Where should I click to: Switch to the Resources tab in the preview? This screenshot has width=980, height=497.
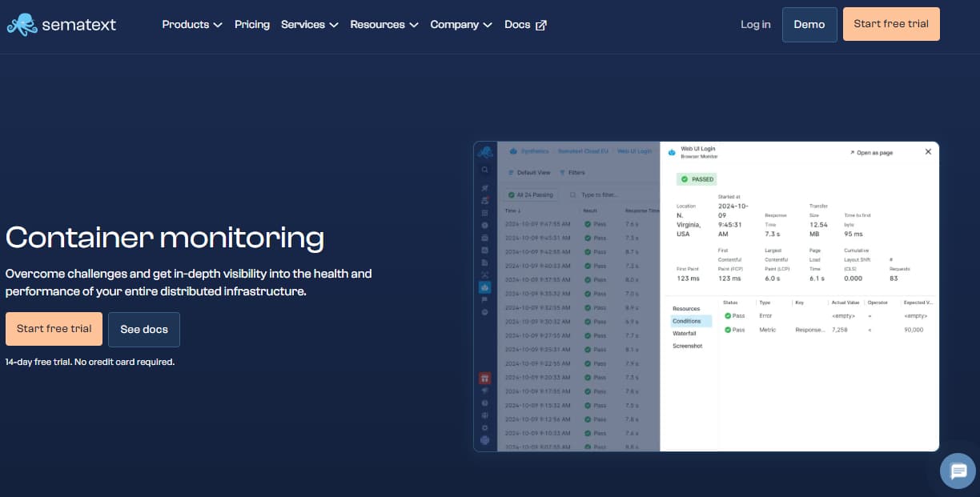point(686,309)
